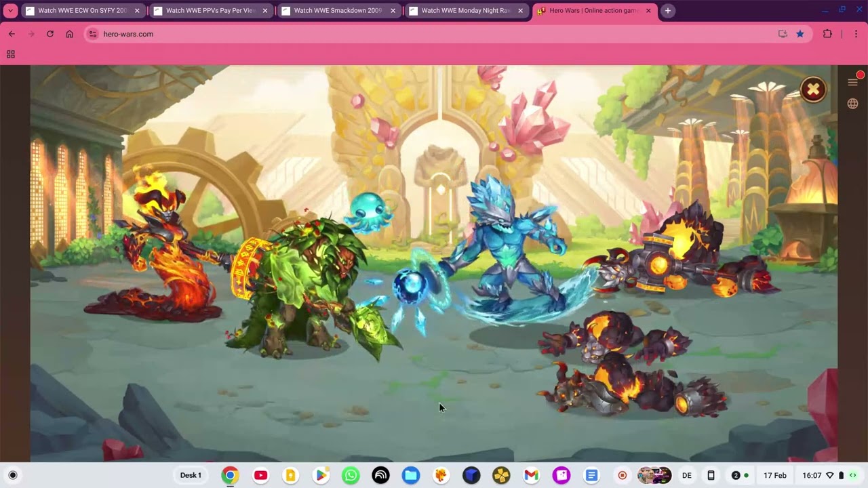Click the Desk 1 button in the shelf
Screen dimensions: 868x488
coord(191,475)
